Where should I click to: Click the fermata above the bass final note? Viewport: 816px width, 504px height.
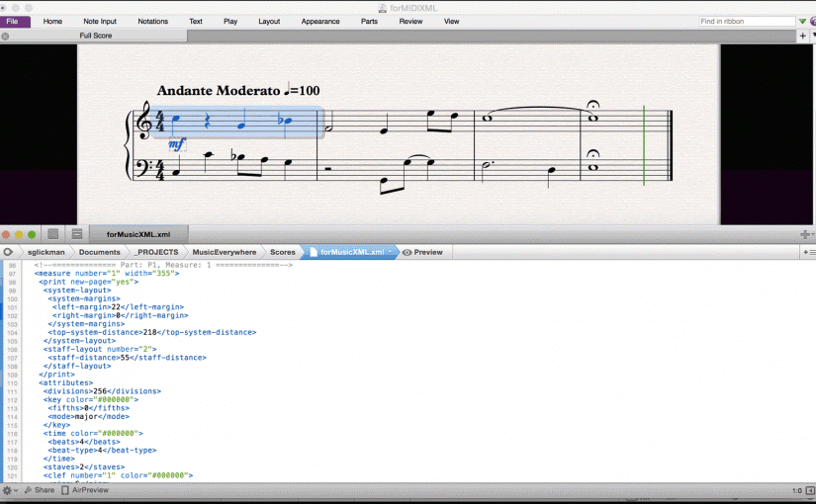click(592, 153)
